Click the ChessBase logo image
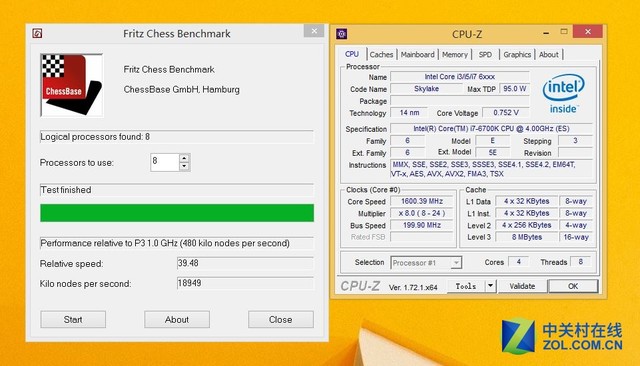Screen dimensions: 640x366 (x=72, y=85)
